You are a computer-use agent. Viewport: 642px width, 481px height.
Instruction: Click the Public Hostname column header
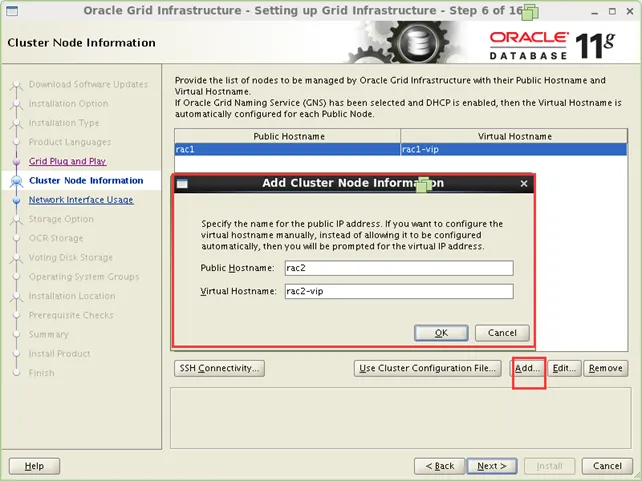(287, 136)
